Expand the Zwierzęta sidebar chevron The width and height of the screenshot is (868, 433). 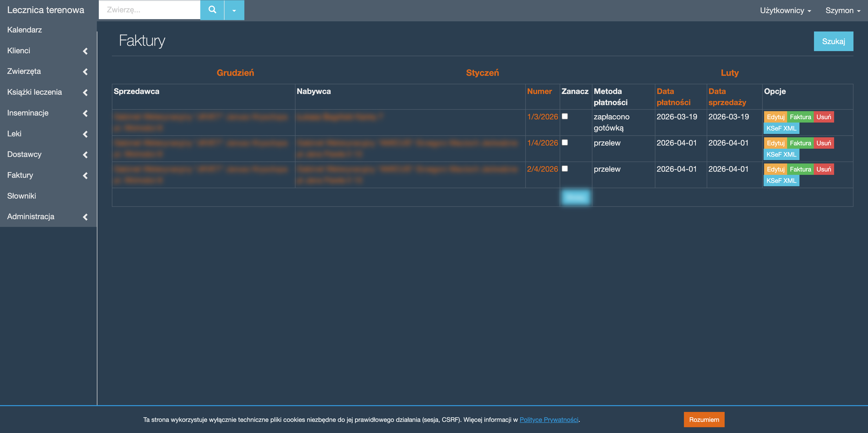pyautogui.click(x=85, y=72)
